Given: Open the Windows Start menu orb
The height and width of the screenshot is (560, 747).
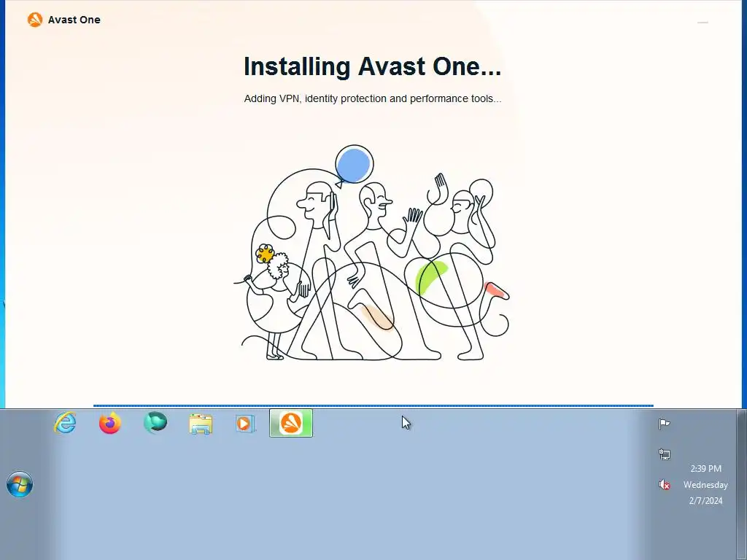Looking at the screenshot, I should (20, 484).
